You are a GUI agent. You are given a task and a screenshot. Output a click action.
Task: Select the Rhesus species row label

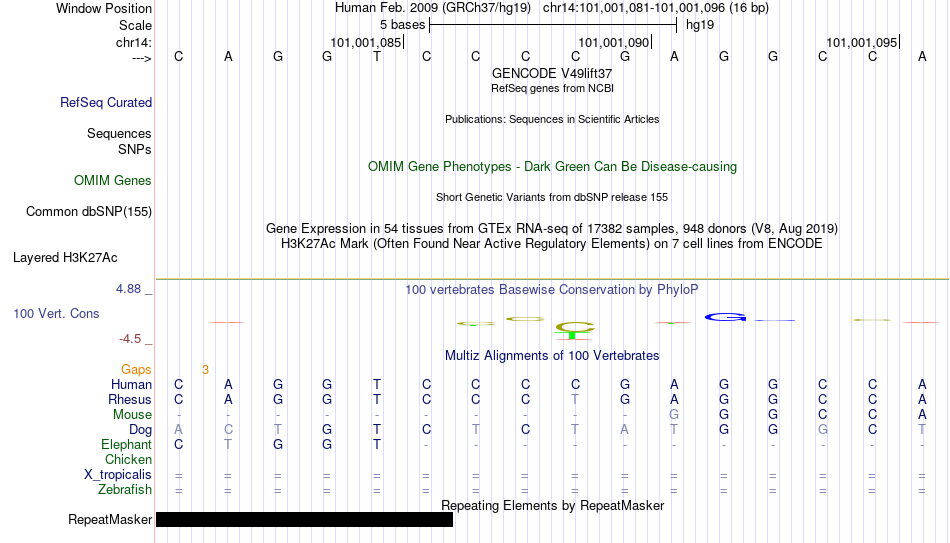130,400
